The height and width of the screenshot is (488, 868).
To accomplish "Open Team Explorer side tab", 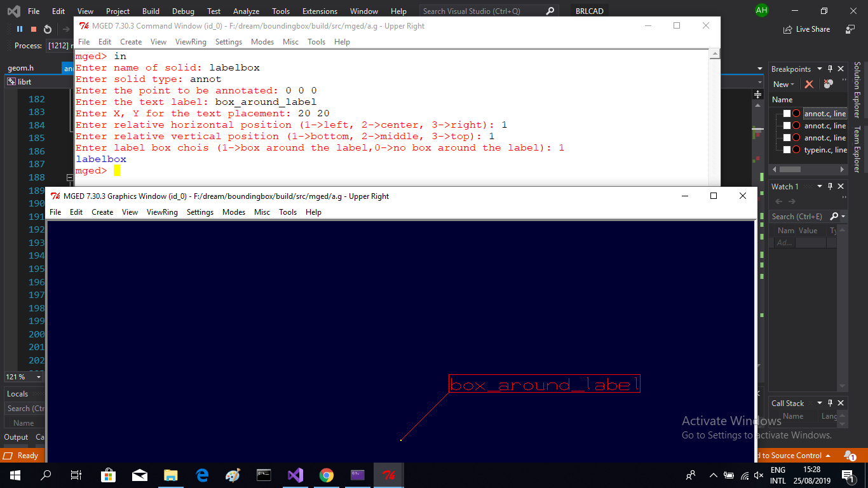I will pos(857,149).
